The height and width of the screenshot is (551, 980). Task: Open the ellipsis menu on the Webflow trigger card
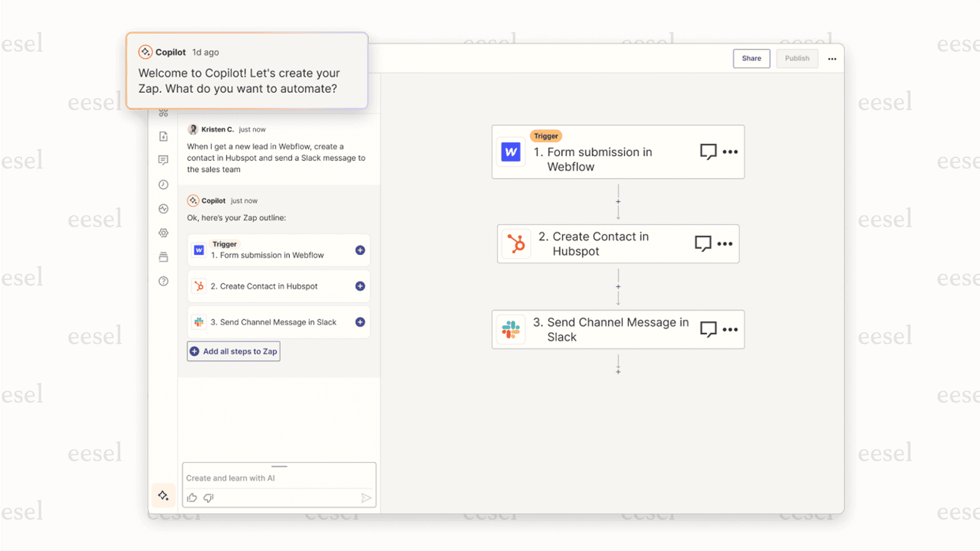click(x=729, y=152)
